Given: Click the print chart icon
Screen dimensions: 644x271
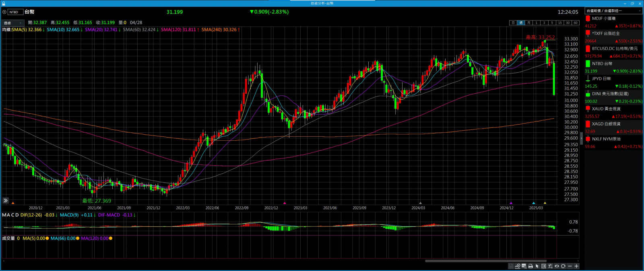Looking at the screenshot, I should (x=530, y=266).
